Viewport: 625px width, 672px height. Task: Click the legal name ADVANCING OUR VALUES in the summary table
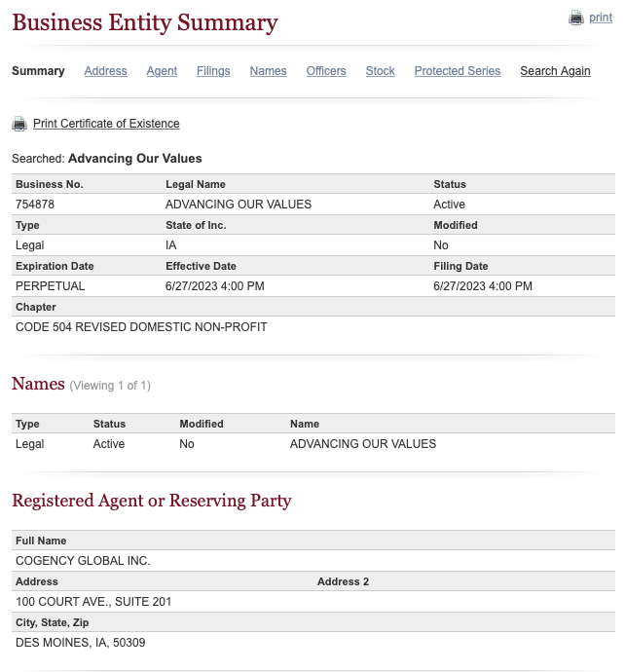(239, 205)
